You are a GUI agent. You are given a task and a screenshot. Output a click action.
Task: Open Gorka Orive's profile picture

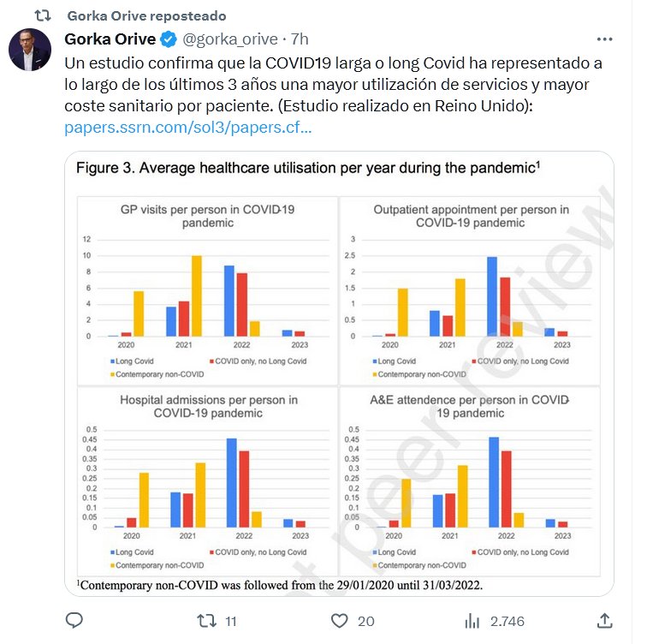[30, 50]
